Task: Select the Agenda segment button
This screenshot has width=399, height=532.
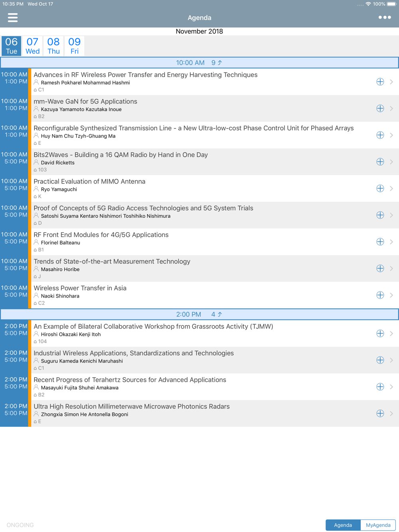Action: pyautogui.click(x=343, y=525)
